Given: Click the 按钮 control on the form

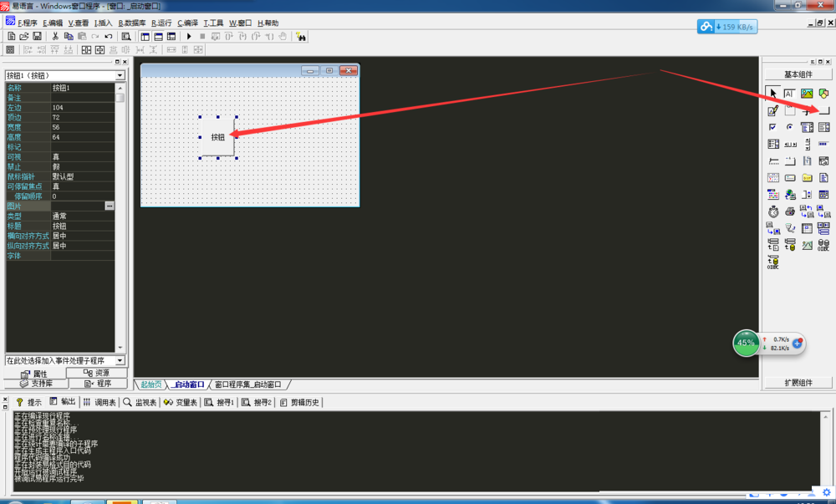Looking at the screenshot, I should coord(217,137).
